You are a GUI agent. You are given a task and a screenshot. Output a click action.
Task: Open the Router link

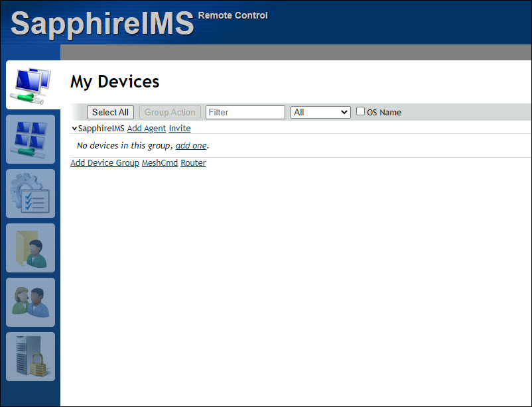coord(192,162)
